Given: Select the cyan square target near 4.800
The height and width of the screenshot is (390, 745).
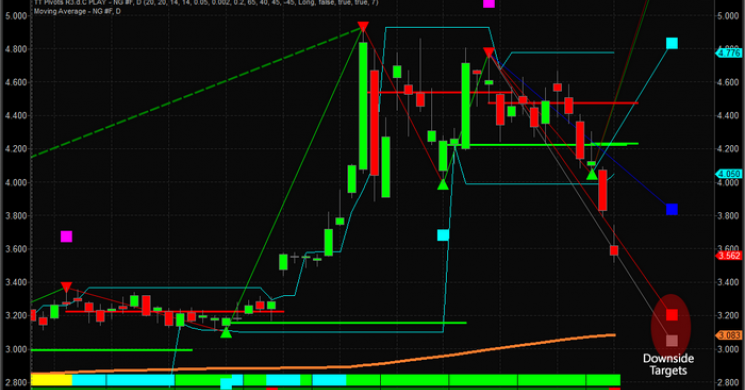Looking at the screenshot, I should click(671, 43).
